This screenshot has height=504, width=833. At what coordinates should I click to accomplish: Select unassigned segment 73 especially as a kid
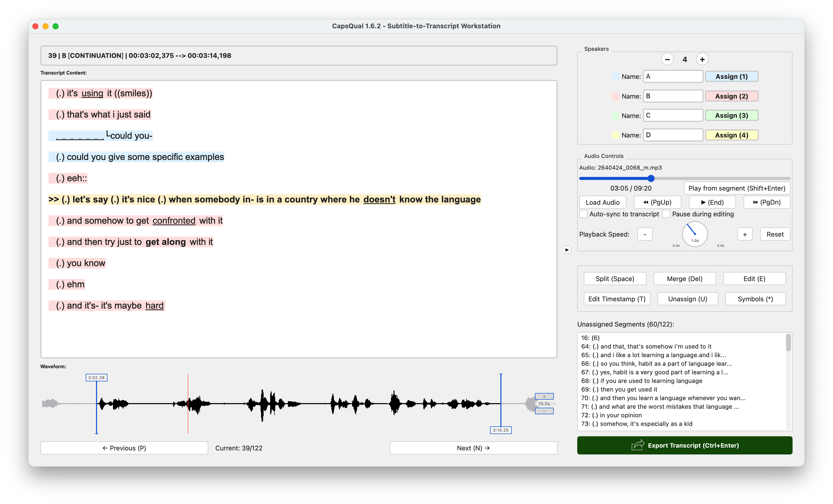[x=682, y=424]
